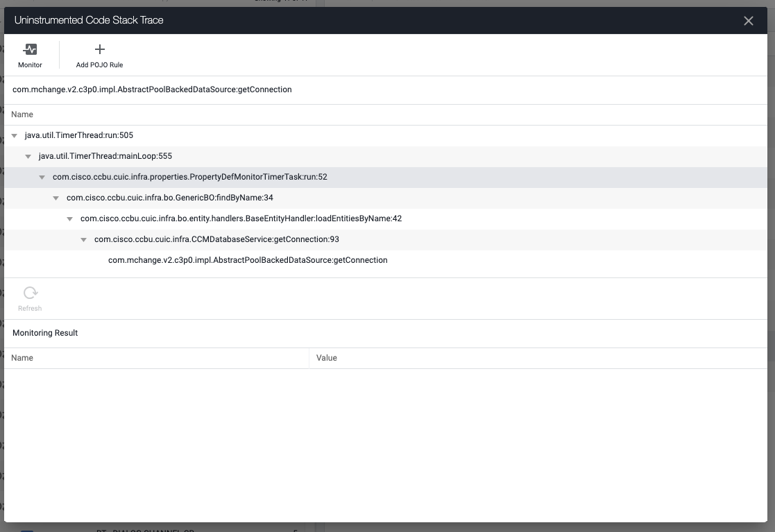775x532 pixels.
Task: Select the PropertyDefMonitorTimerTask:run:52 row text
Action: (x=190, y=177)
